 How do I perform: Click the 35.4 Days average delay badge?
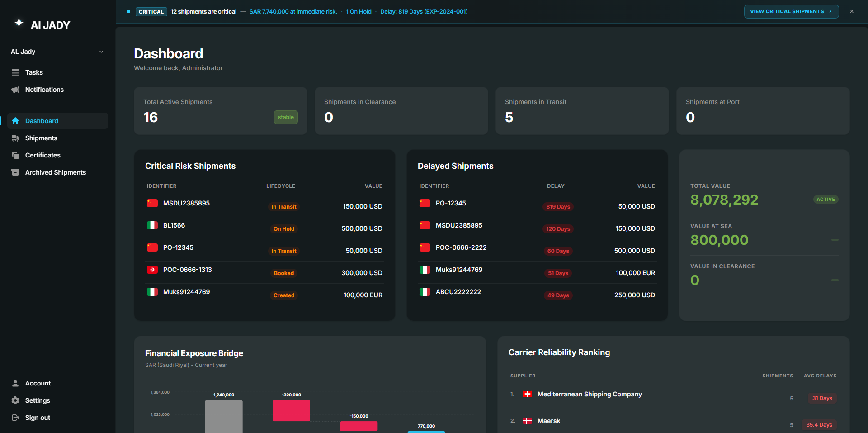tap(819, 425)
